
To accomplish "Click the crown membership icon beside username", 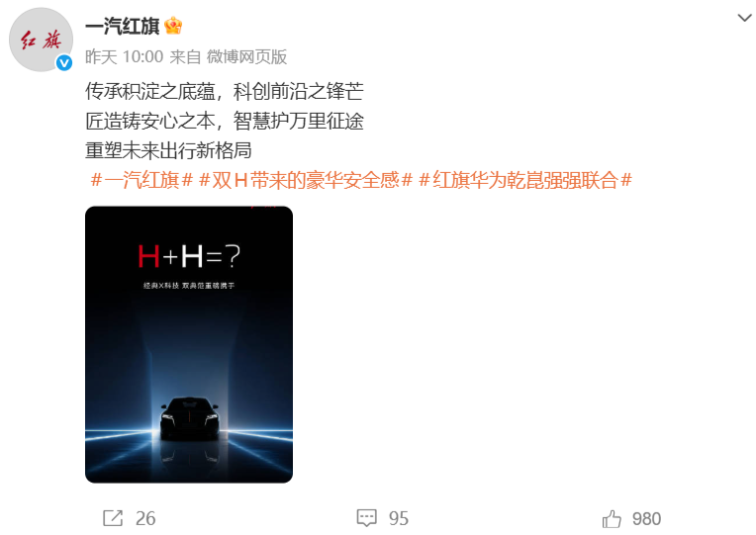I will (x=173, y=26).
